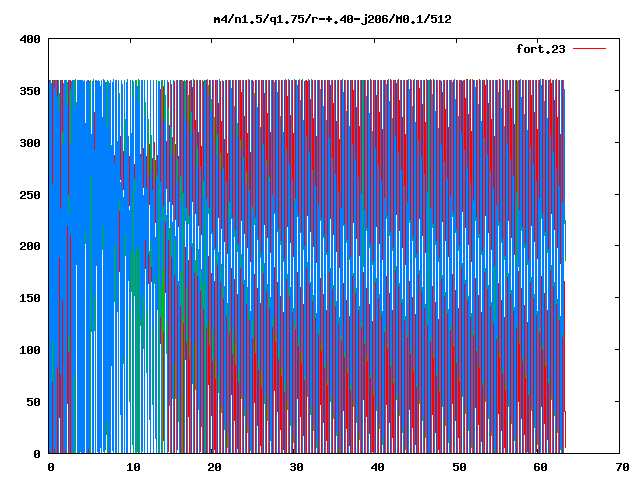Click the y-axis label 100
This screenshot has width=640, height=480.
point(30,350)
